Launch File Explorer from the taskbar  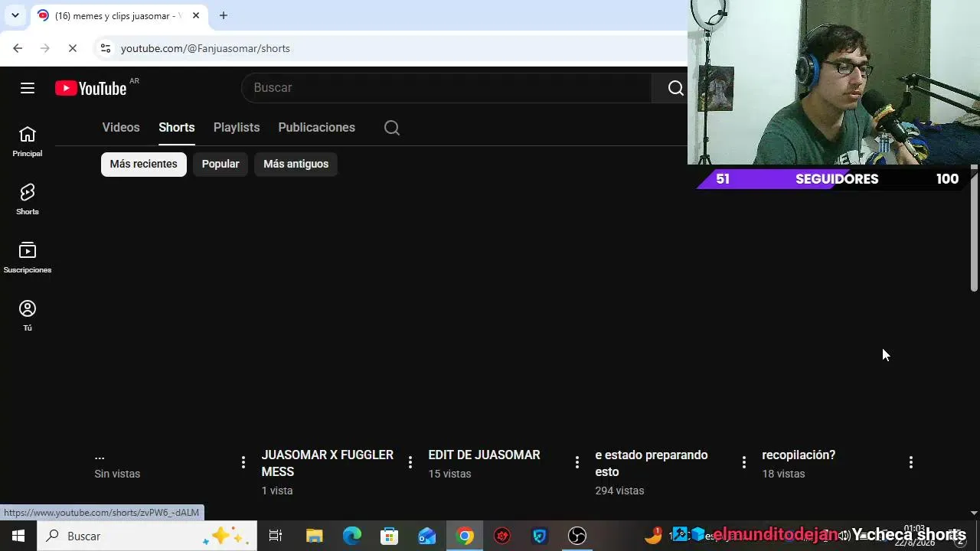tap(314, 536)
